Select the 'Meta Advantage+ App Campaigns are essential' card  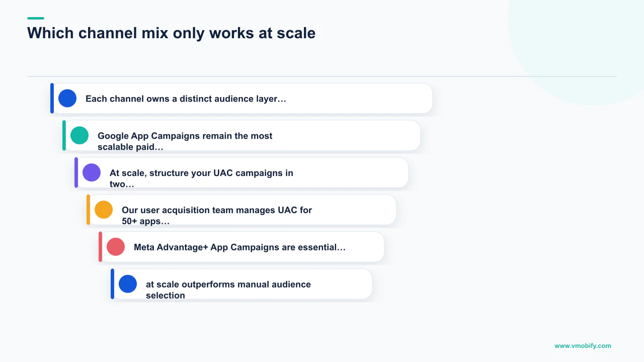coord(242,247)
